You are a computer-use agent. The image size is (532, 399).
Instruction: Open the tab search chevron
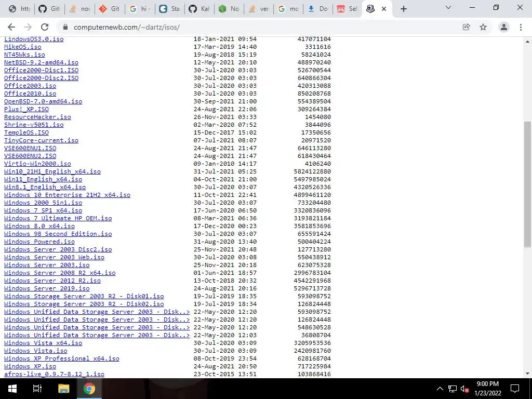point(448,7)
